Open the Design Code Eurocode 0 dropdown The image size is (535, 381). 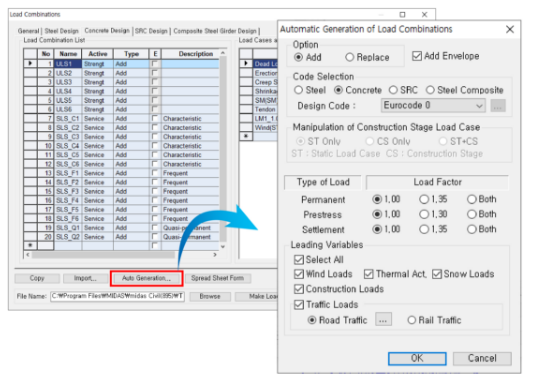pyautogui.click(x=433, y=106)
